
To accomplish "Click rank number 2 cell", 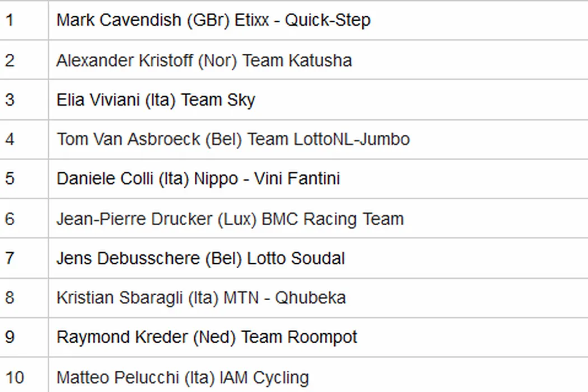I will (x=10, y=60).
